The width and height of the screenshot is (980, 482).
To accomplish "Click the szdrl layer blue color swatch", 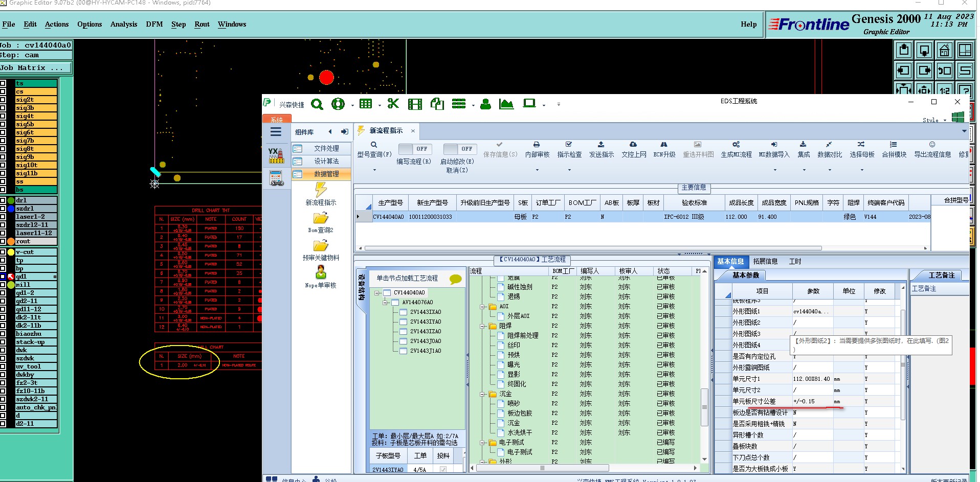I will pos(11,209).
